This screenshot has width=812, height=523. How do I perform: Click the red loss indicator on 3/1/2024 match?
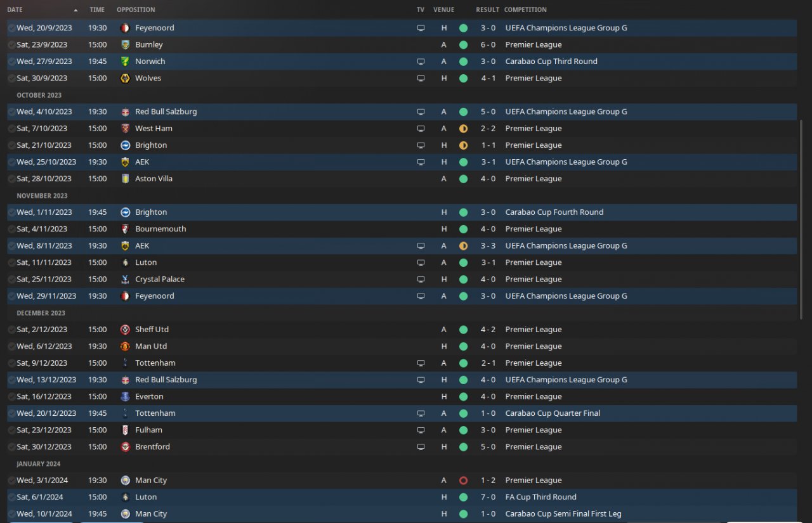[463, 481]
